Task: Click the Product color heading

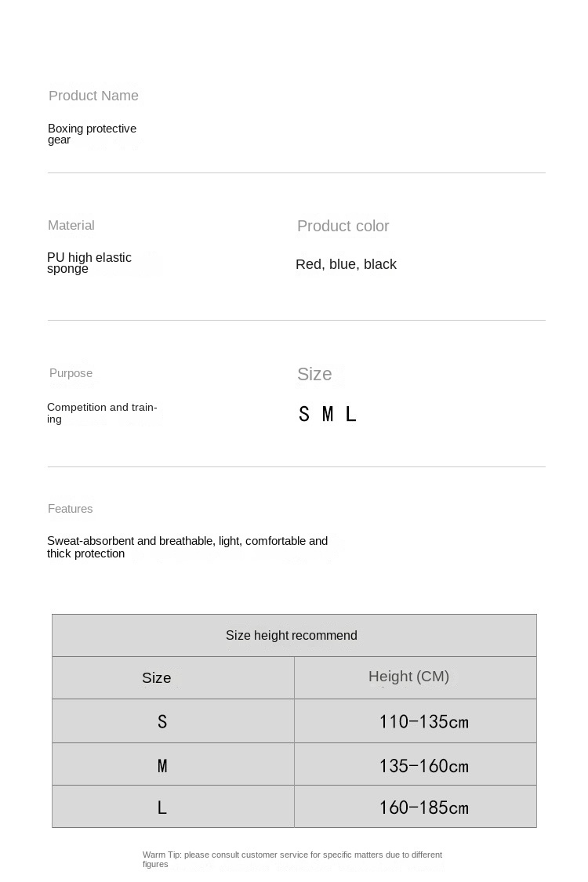Action: pyautogui.click(x=343, y=227)
